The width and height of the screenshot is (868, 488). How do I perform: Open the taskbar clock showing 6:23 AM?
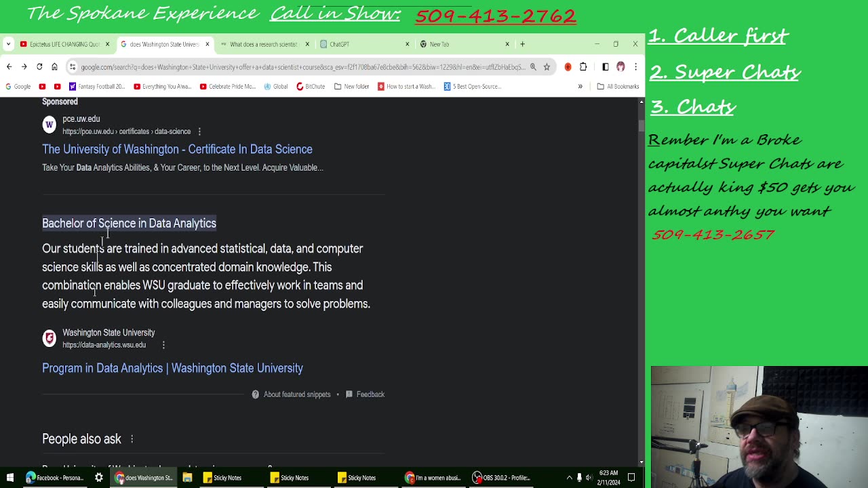pyautogui.click(x=609, y=478)
